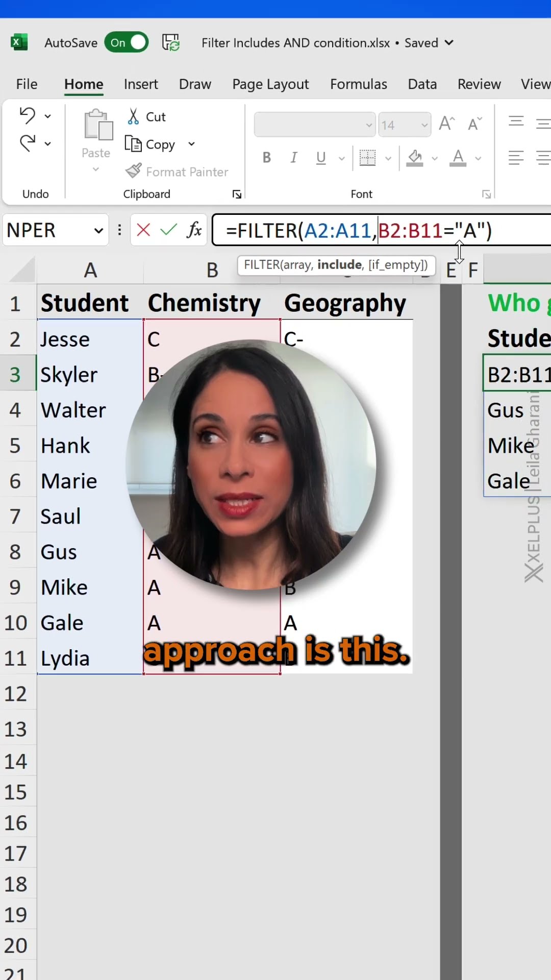This screenshot has height=980, width=551.
Task: Click the Undo arrow icon
Action: (28, 116)
